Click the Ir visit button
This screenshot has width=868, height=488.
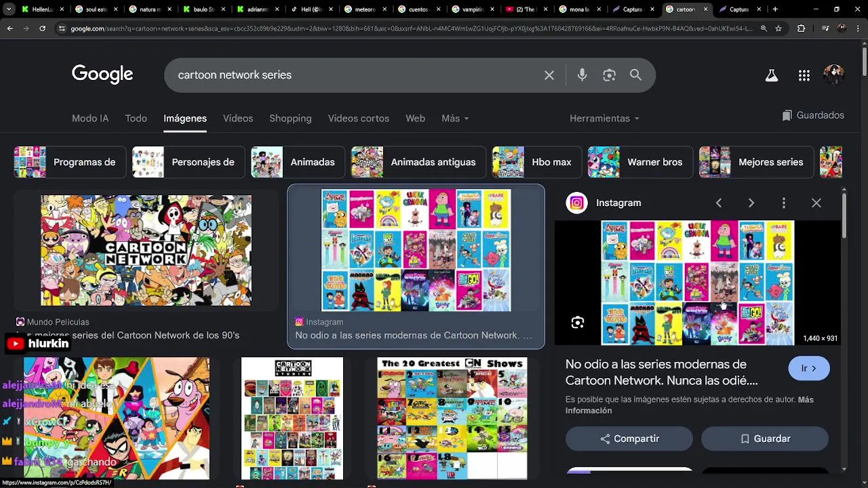coord(809,369)
